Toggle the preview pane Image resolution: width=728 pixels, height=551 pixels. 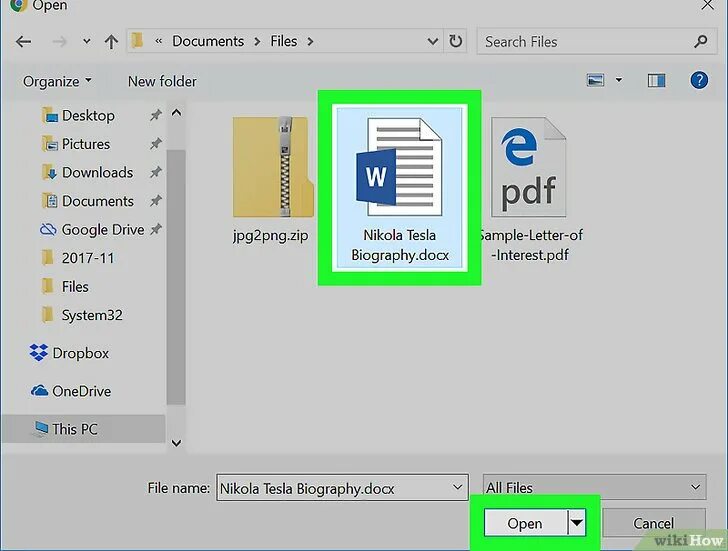(656, 81)
